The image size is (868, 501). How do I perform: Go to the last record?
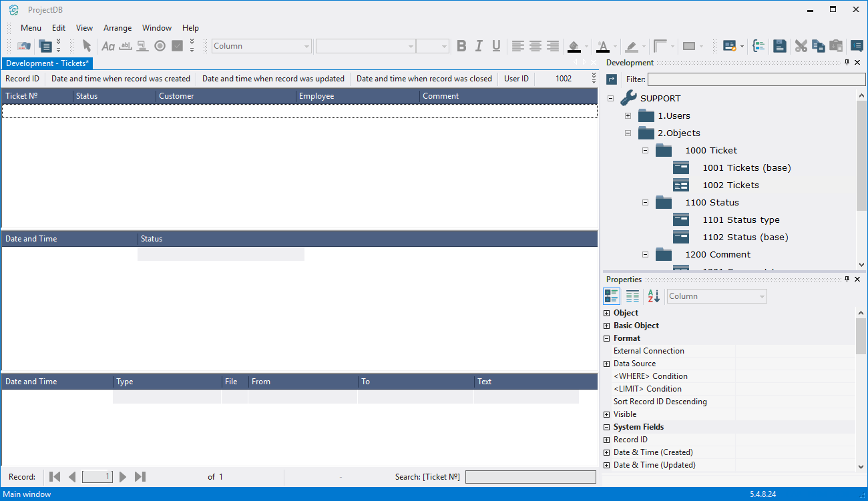tap(140, 477)
